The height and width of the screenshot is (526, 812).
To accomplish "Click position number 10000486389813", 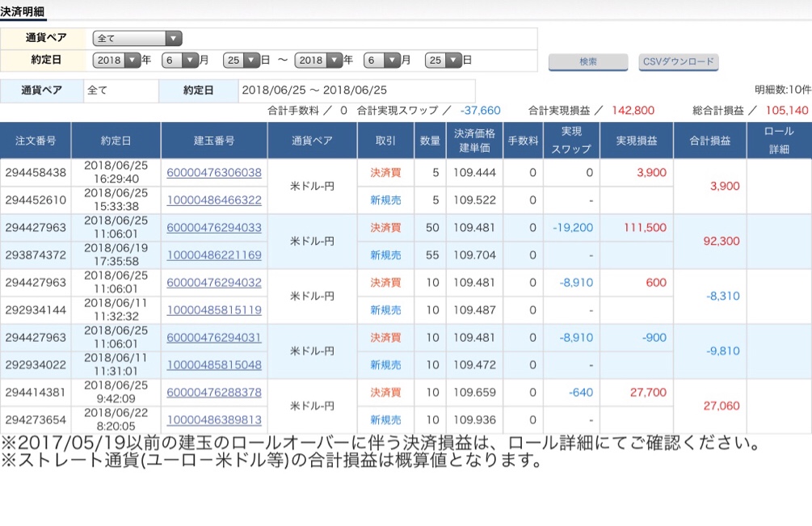I will 214,419.
